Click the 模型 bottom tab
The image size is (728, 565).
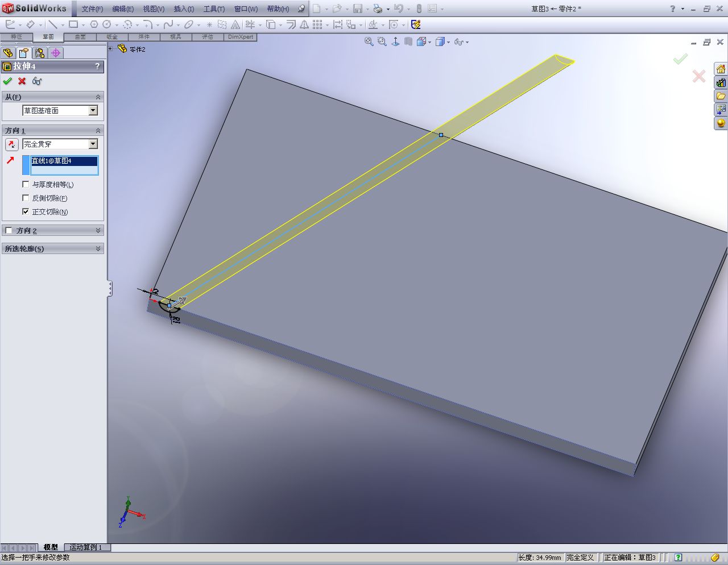51,547
